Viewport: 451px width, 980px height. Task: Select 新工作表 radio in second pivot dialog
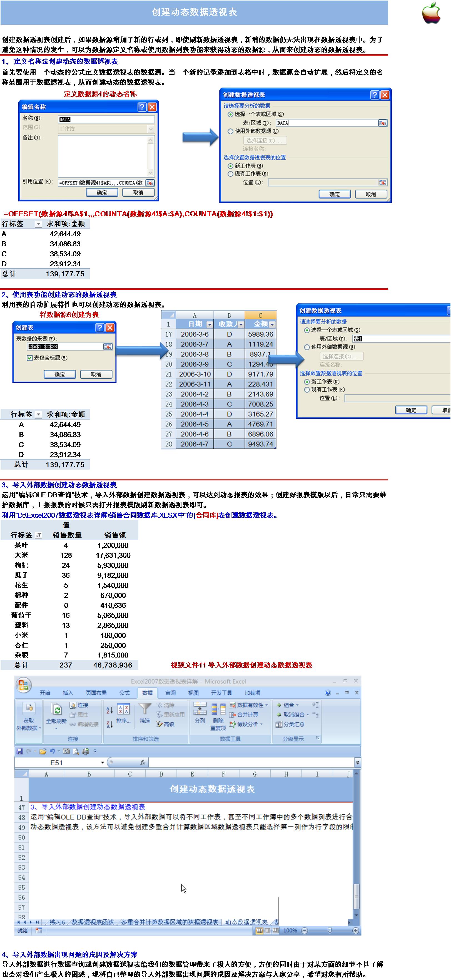(307, 382)
